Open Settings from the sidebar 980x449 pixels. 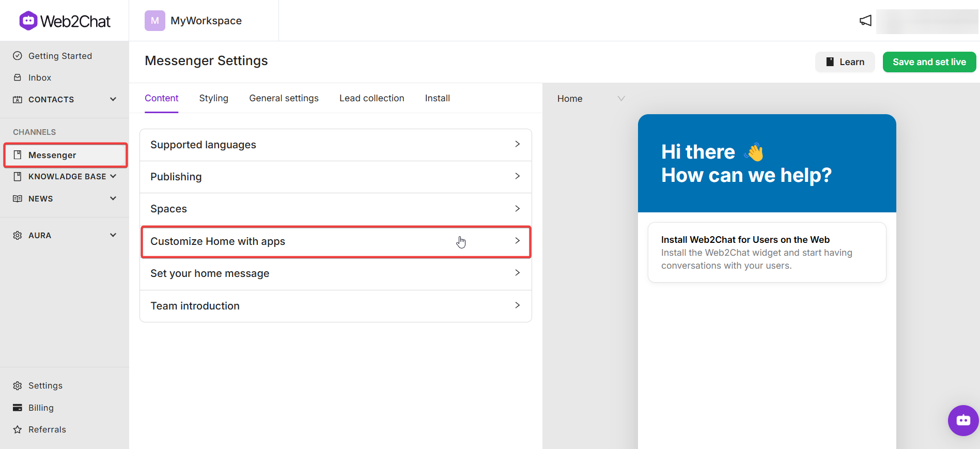coord(45,385)
